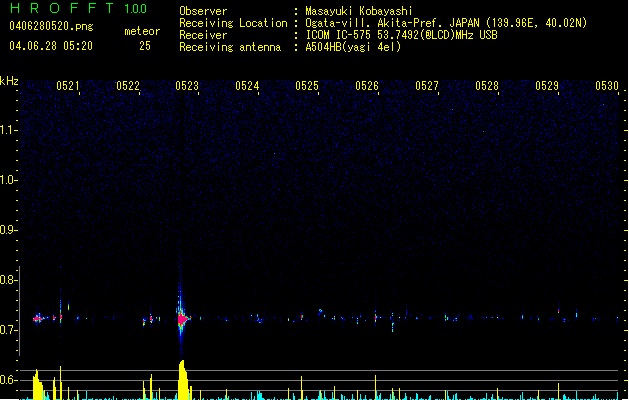Click the 0528 time marker

[x=487, y=86]
